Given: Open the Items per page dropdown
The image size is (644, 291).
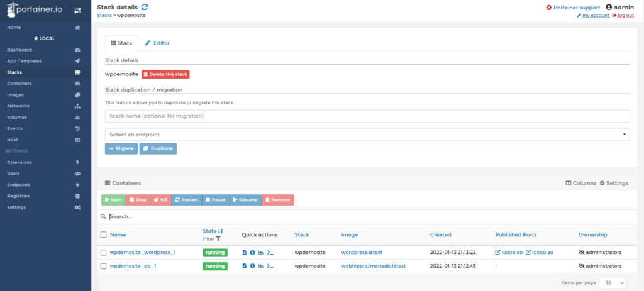Looking at the screenshot, I should pyautogui.click(x=612, y=283).
